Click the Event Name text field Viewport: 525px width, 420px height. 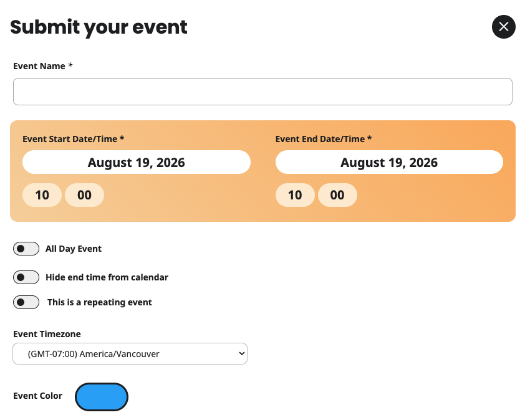pyautogui.click(x=262, y=92)
